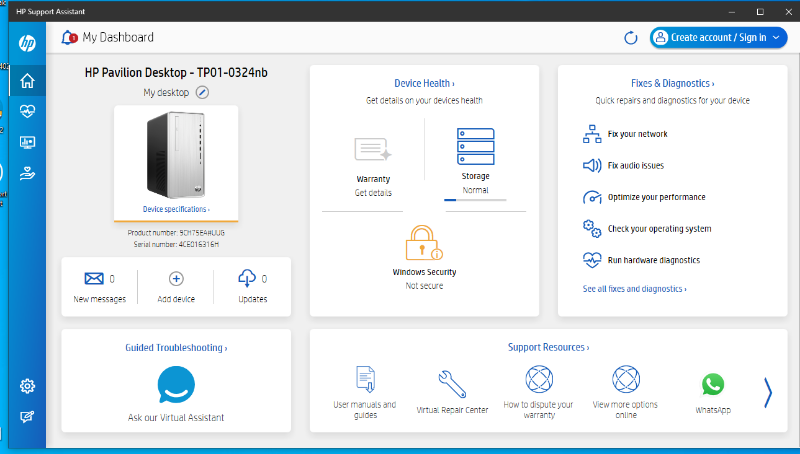Launch the Virtual Assistant chat icon
This screenshot has height=454, width=800.
[x=176, y=386]
